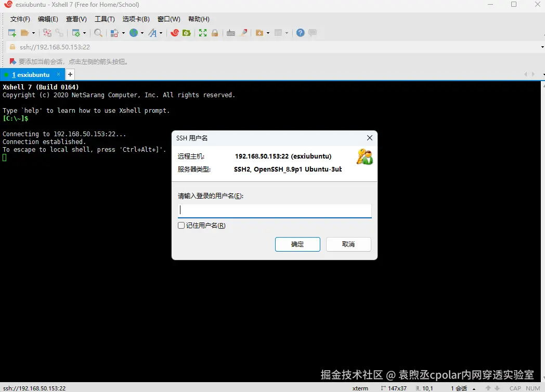
Task: Add a new tab with plus button
Action: (x=70, y=74)
